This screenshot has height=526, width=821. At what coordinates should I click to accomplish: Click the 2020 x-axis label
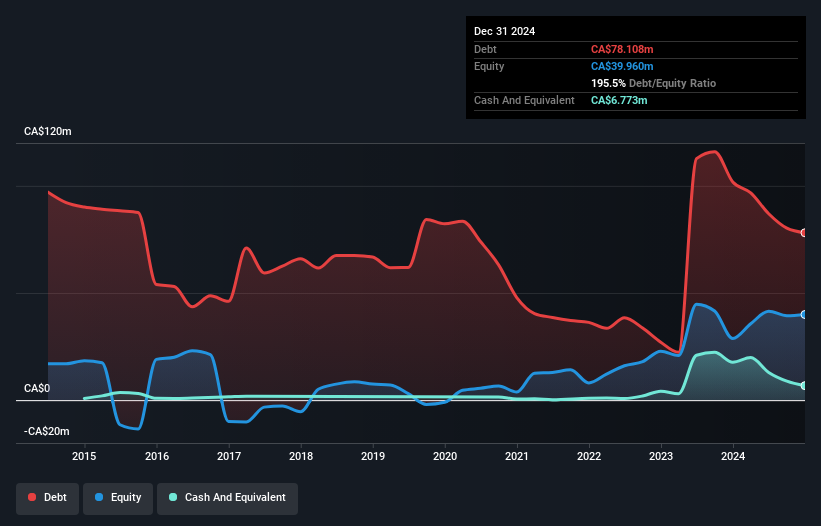[x=445, y=456]
